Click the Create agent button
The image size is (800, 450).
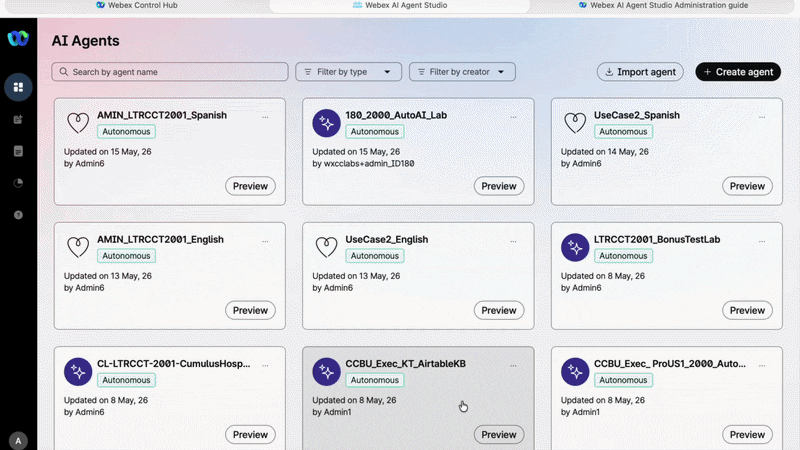738,72
